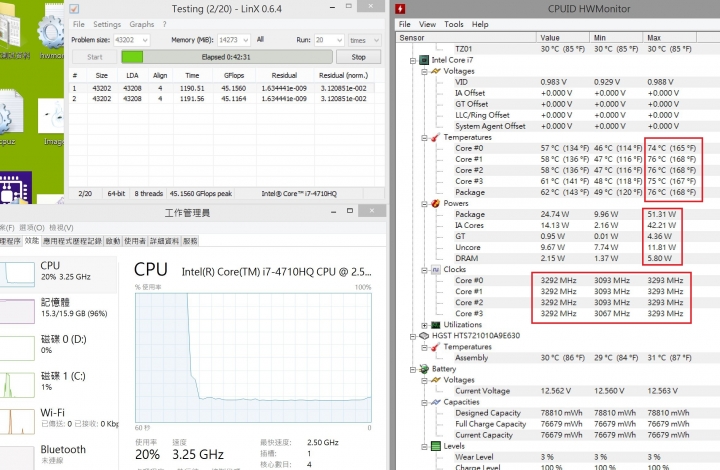Screen dimensions: 720x470
Task: Click the Clocks waveform icon
Action: point(435,269)
